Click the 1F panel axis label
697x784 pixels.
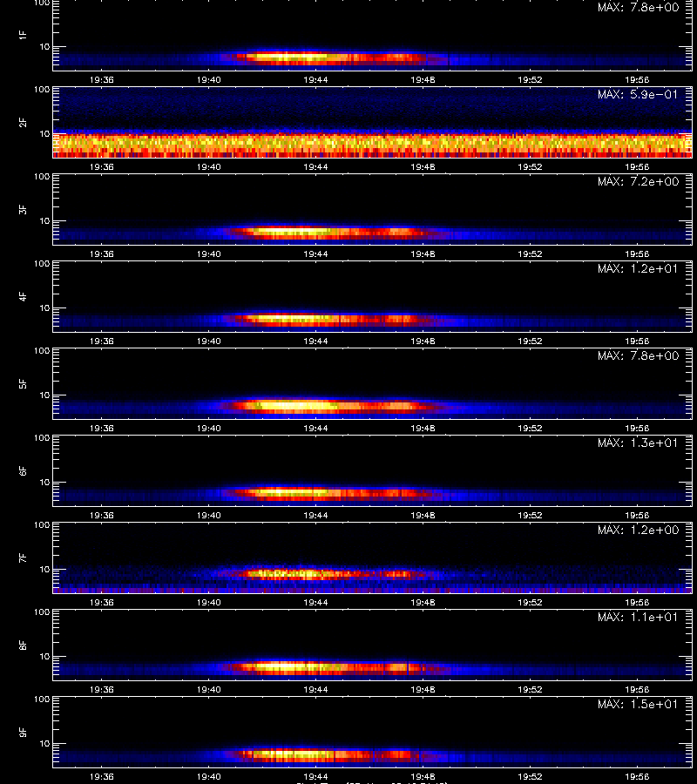(23, 35)
